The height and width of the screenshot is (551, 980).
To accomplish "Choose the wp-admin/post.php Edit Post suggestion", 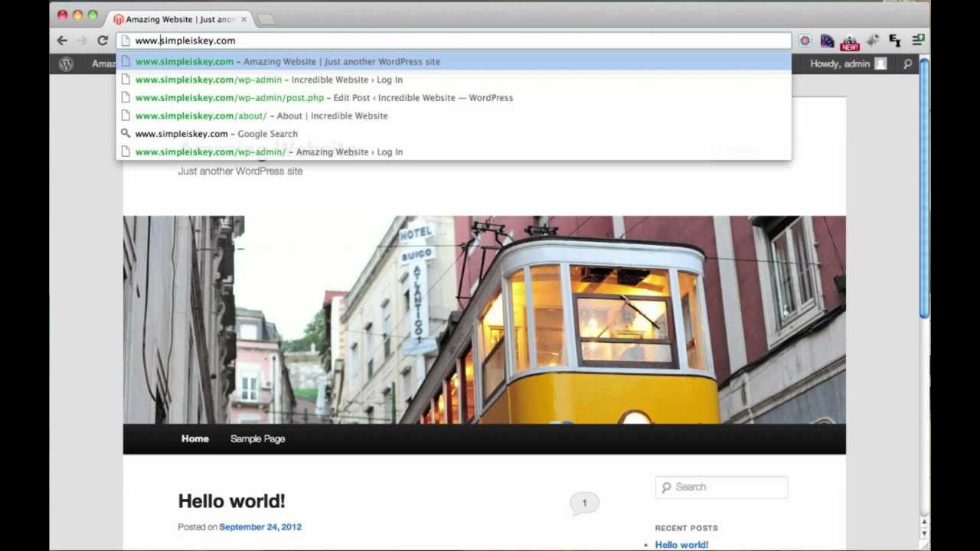I will pos(453,98).
